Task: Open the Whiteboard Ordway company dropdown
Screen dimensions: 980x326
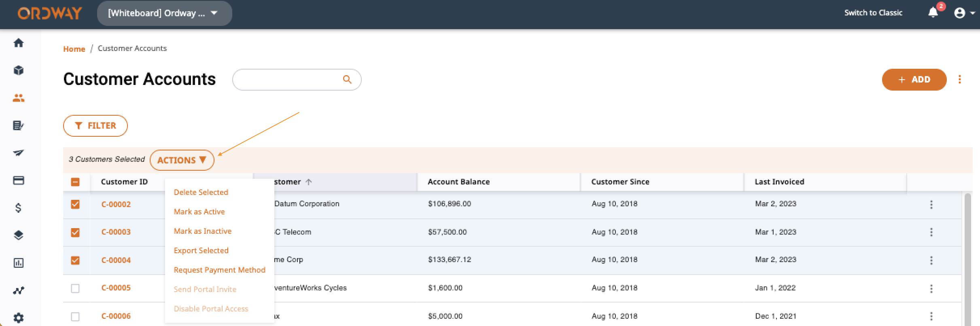Action: (x=164, y=13)
